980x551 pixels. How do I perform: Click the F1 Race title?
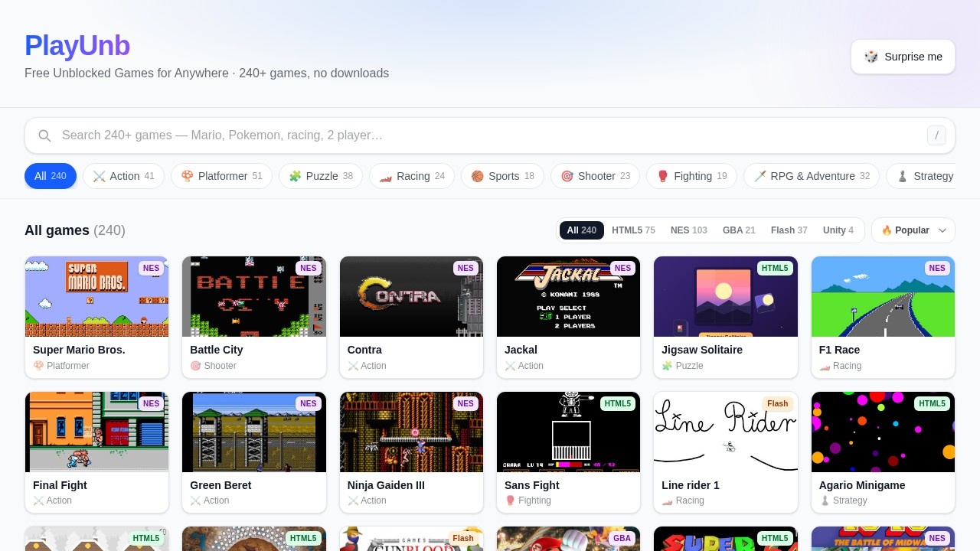(839, 350)
